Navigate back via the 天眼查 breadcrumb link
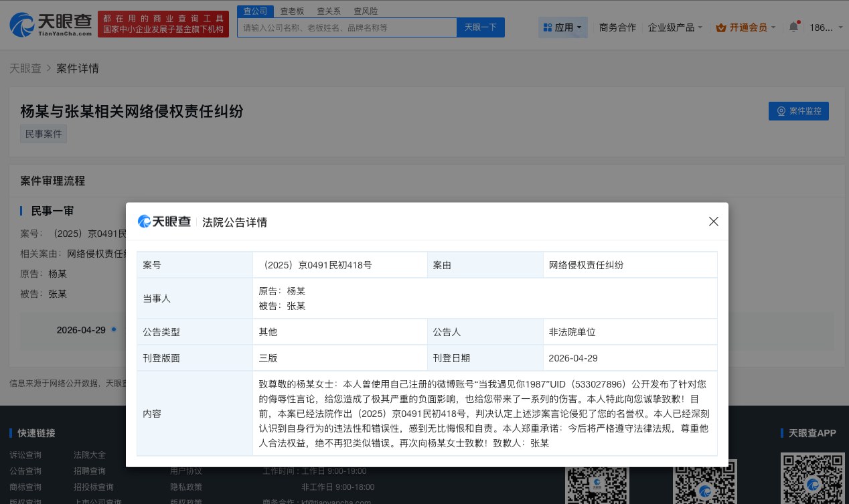Screen dimensions: 849x504 tap(25, 68)
